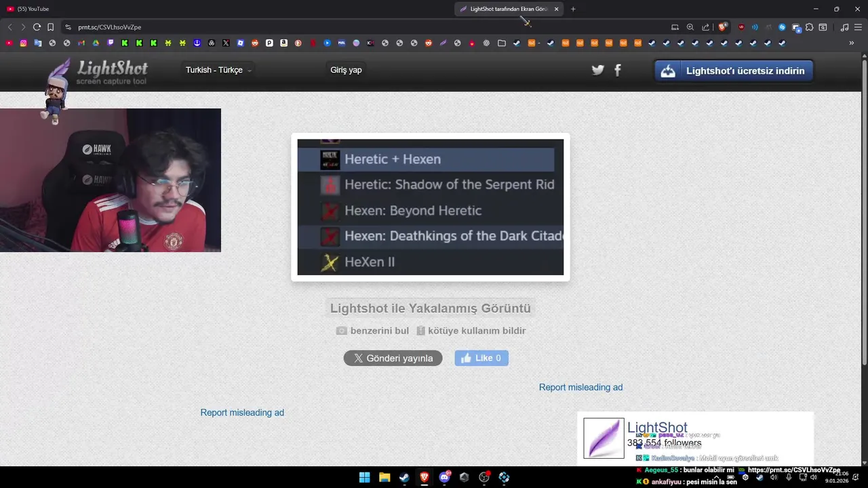Open File Explorer from the taskbar
Viewport: 868px width, 488px height.
(x=384, y=477)
